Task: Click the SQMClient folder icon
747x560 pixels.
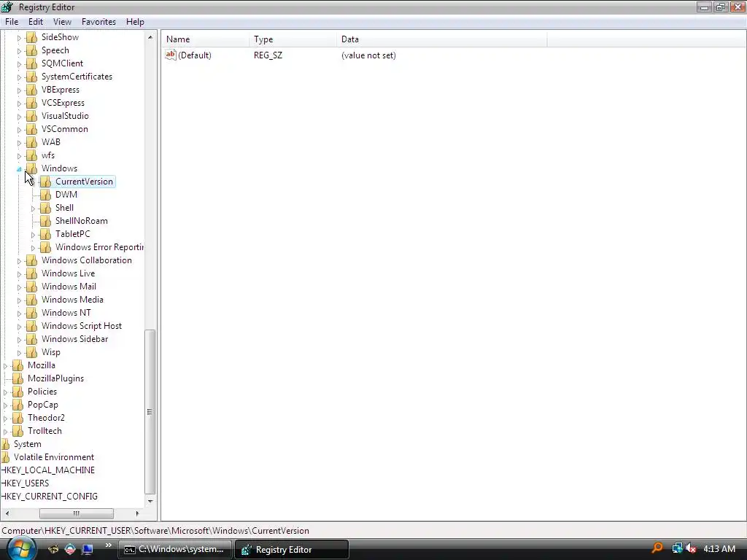Action: tap(31, 63)
